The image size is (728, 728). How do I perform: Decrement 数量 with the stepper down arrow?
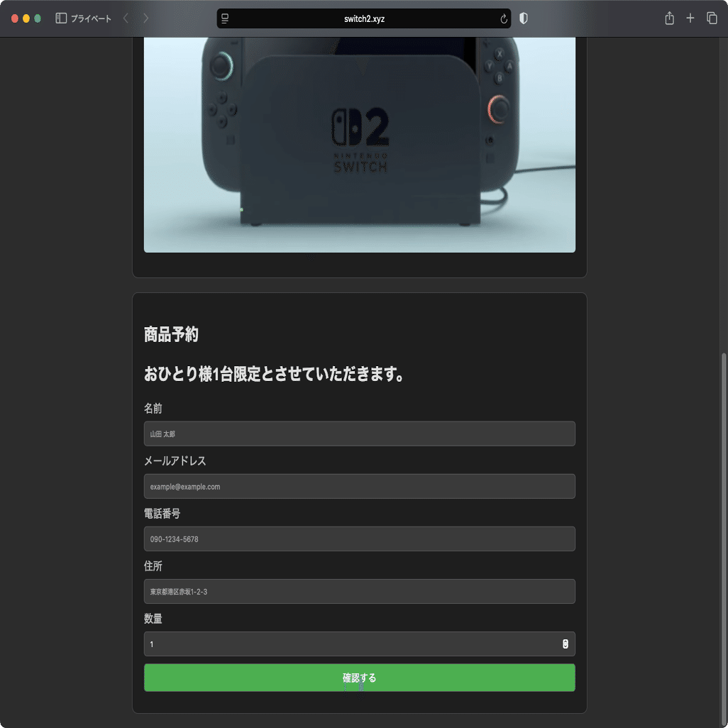point(566,647)
